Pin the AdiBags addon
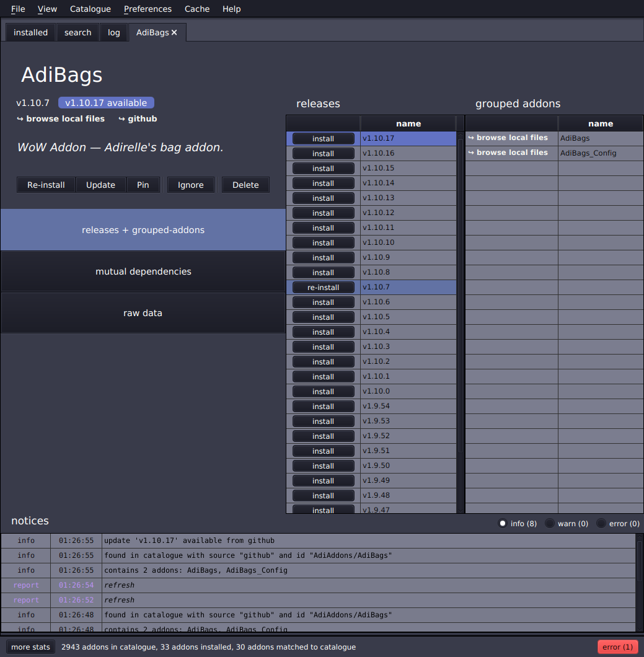This screenshot has height=657, width=644. 143,185
